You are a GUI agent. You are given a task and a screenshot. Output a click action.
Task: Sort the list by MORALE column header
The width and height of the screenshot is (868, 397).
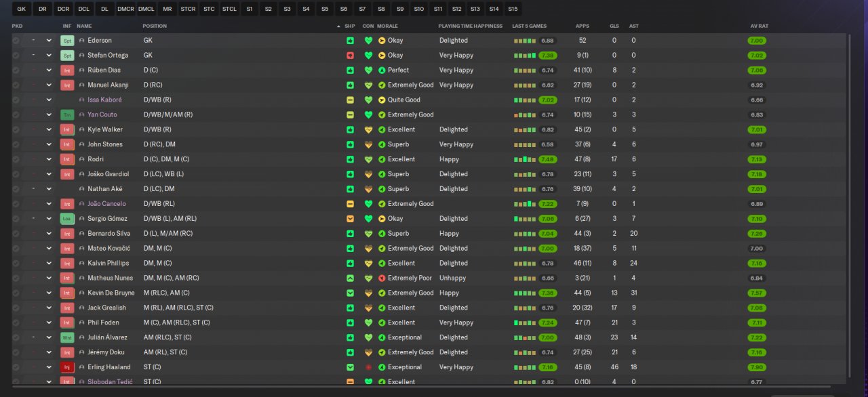pos(387,26)
